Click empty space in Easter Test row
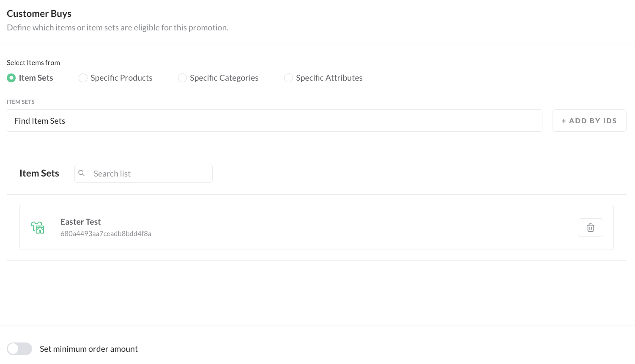 tap(338, 228)
